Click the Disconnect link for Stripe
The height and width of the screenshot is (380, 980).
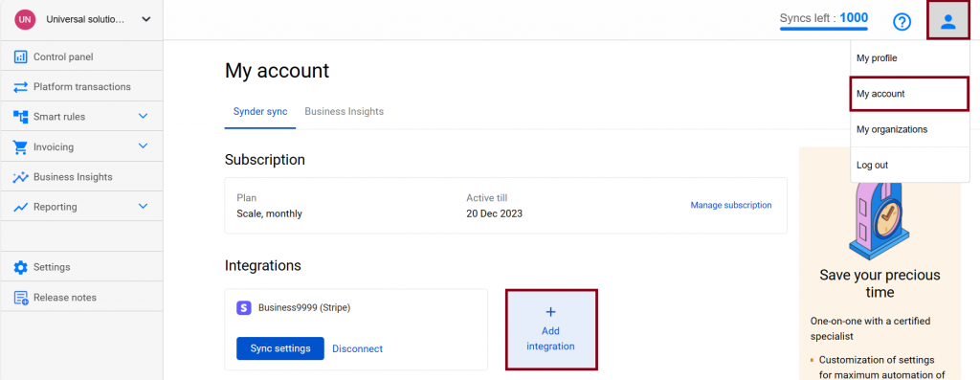point(358,348)
